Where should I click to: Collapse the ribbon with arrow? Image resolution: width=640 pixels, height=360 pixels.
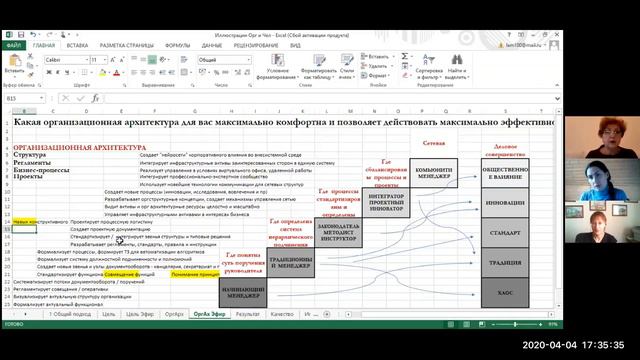(557, 85)
